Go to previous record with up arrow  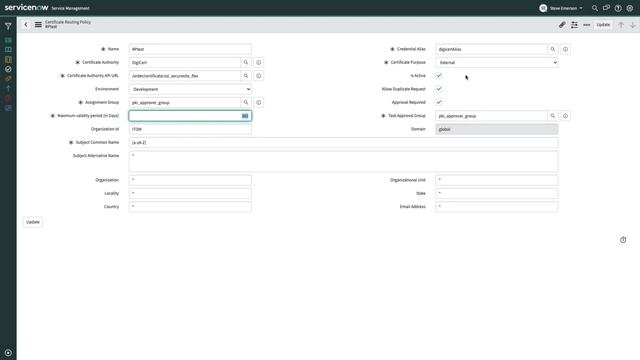click(621, 25)
